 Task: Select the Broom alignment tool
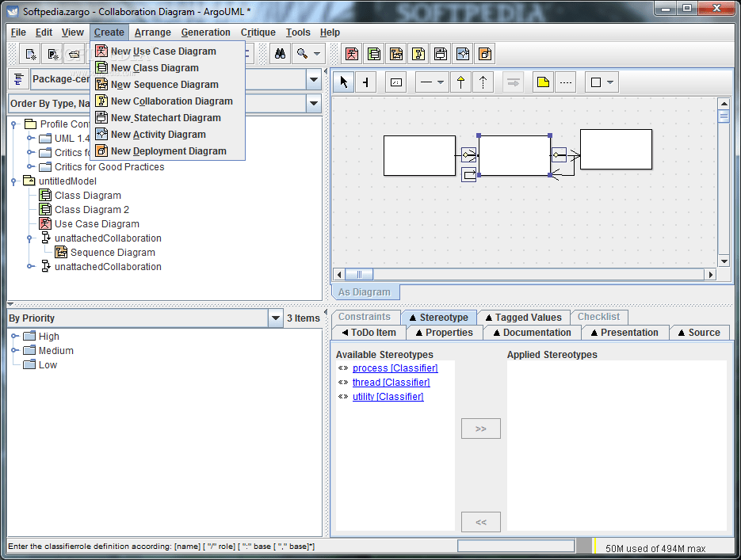366,82
